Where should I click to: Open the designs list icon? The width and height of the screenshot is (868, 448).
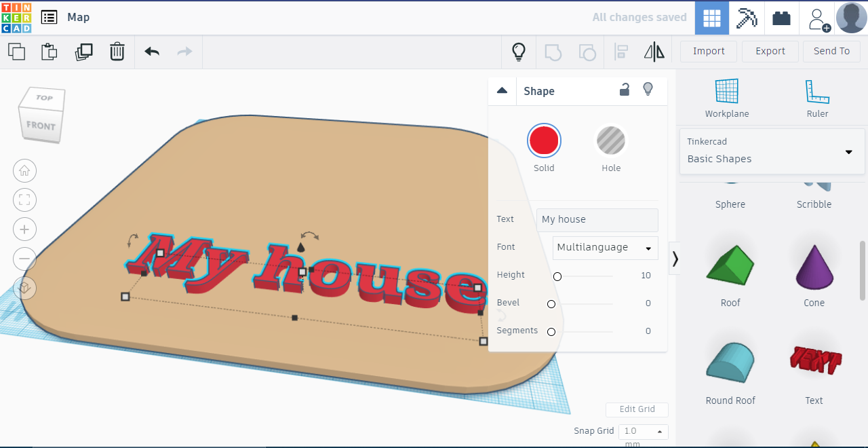click(49, 18)
